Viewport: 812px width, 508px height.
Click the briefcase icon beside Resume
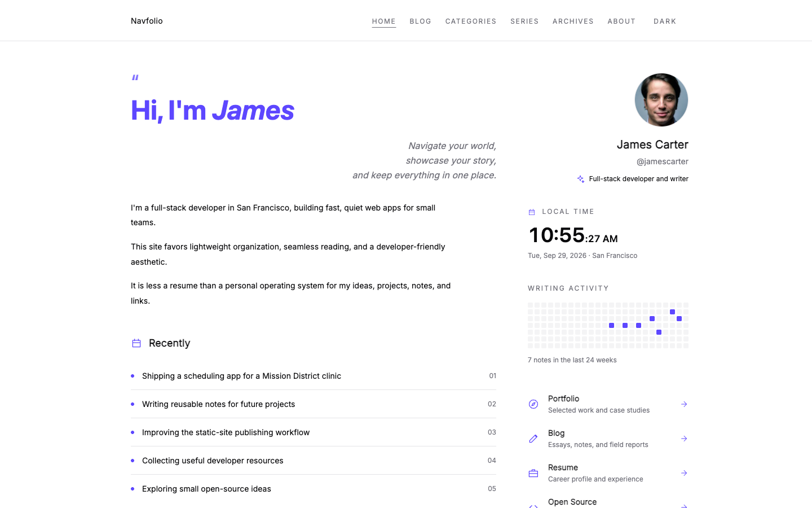(533, 473)
